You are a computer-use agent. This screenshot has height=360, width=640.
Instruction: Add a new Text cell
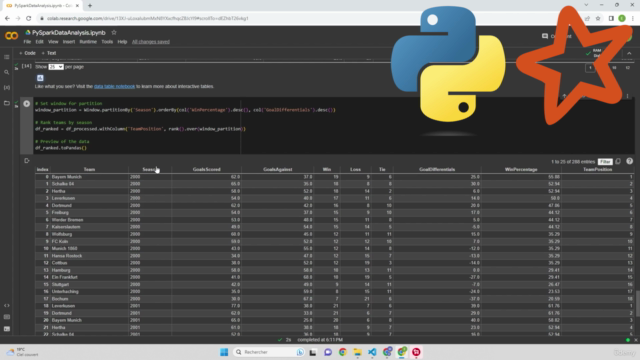point(49,53)
